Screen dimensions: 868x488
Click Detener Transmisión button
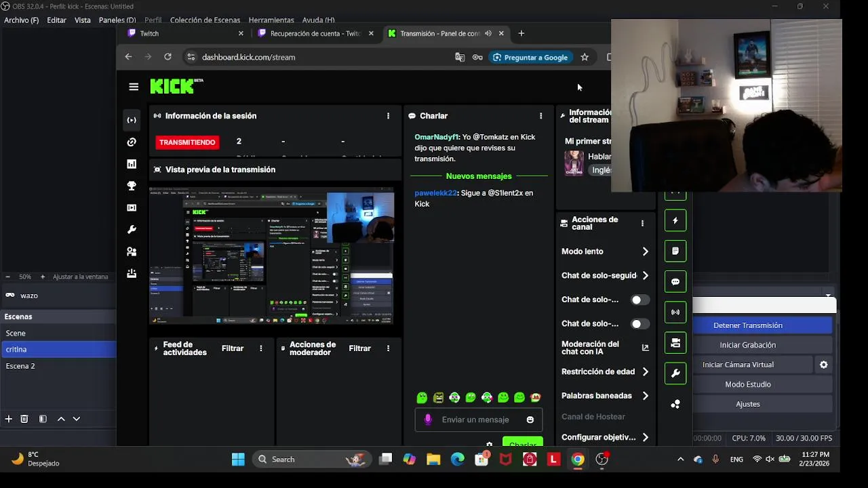coord(748,325)
